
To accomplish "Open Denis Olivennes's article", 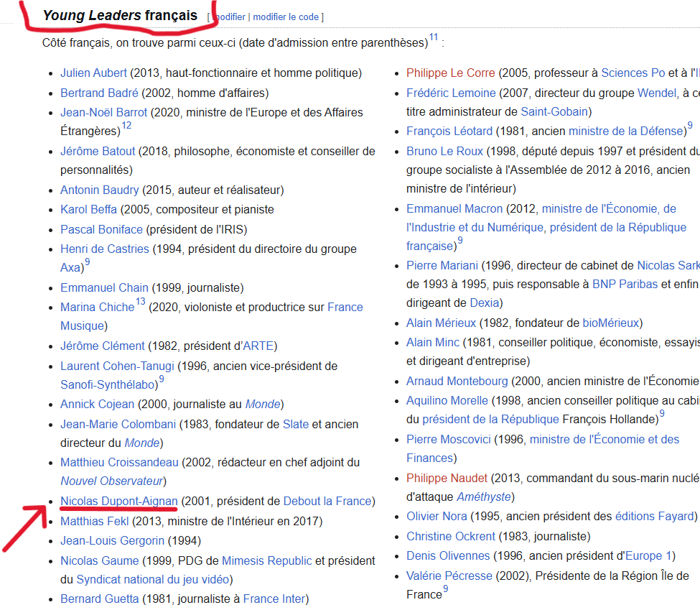I will point(448,555).
